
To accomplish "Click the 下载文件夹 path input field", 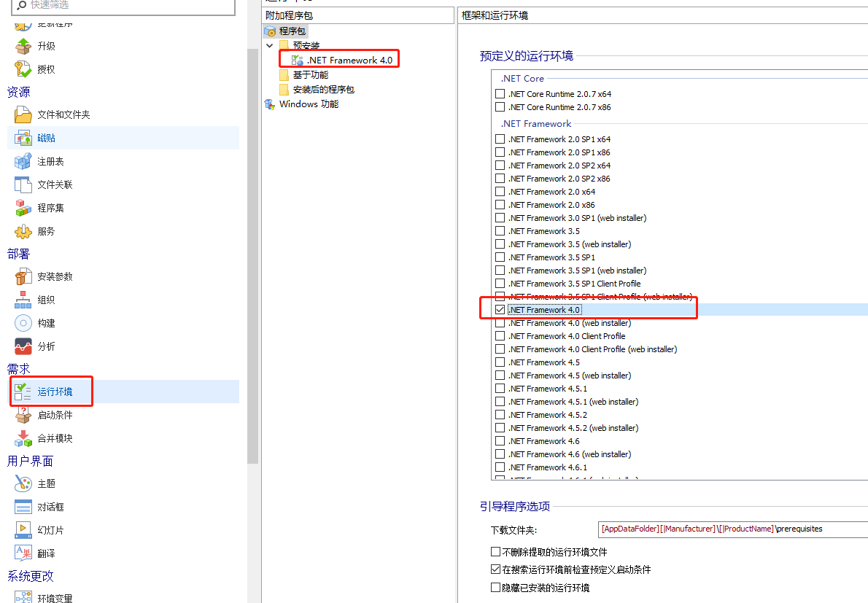I will click(729, 529).
